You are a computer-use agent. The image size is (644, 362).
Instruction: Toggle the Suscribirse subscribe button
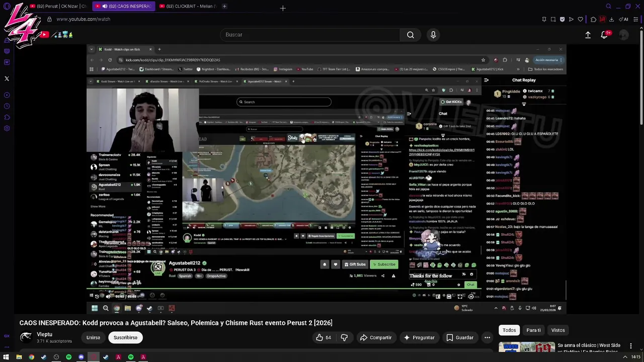click(125, 337)
